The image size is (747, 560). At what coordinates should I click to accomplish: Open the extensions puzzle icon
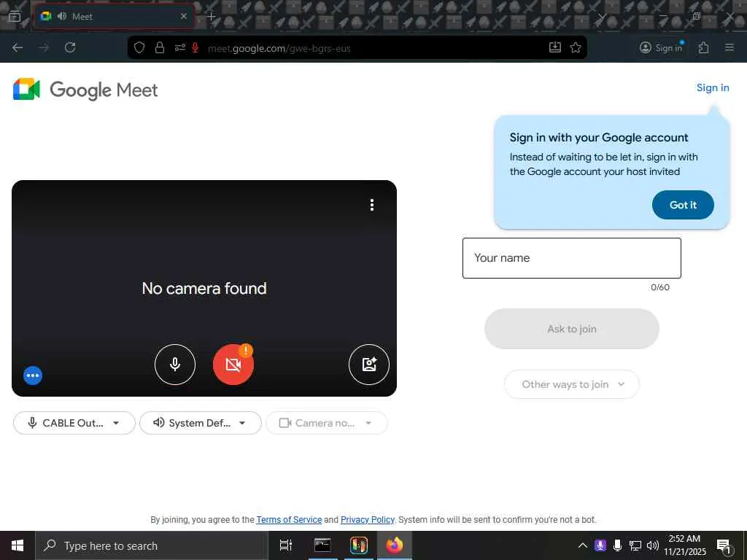(704, 47)
